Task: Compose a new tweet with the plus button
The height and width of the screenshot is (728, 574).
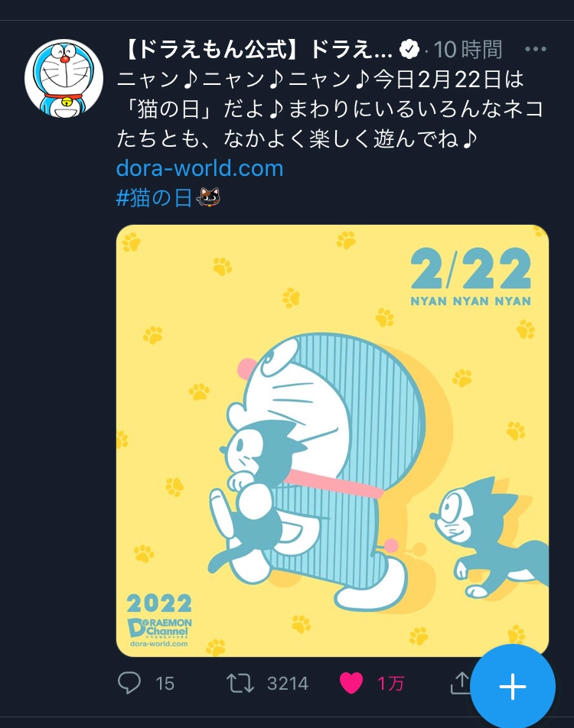Action: (x=513, y=686)
